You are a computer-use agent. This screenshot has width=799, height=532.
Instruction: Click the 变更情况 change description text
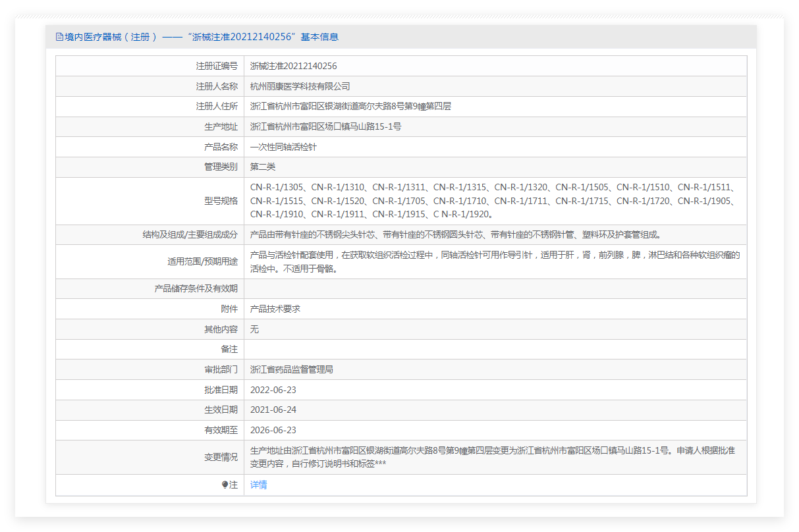point(493,457)
